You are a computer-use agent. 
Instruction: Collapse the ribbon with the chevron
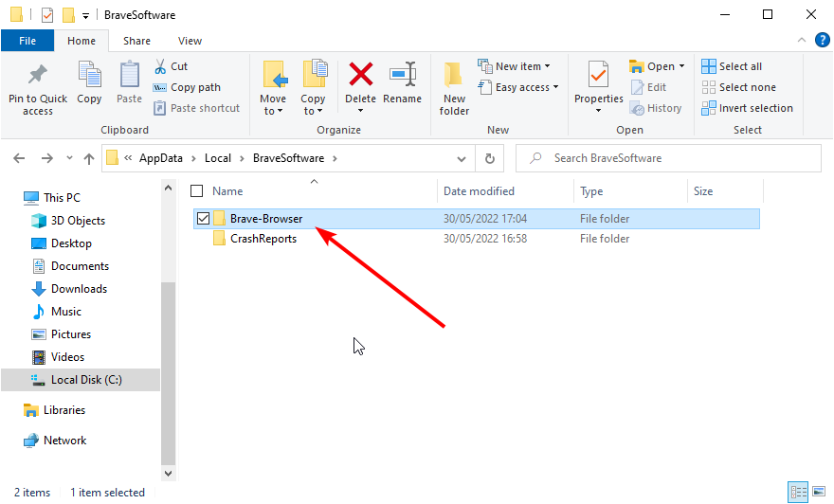[802, 41]
